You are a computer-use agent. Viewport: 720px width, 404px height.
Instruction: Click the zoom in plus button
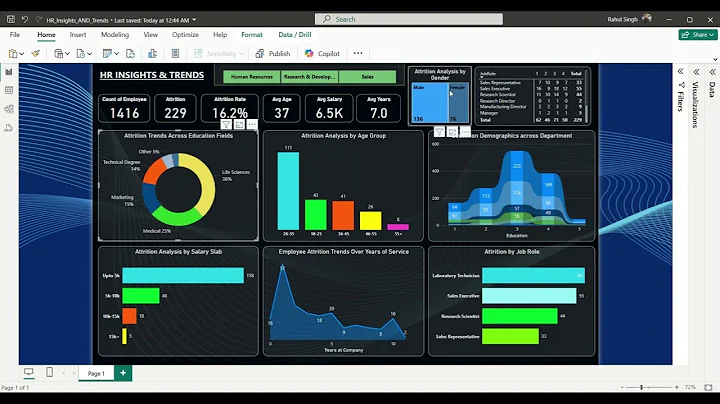(x=677, y=387)
